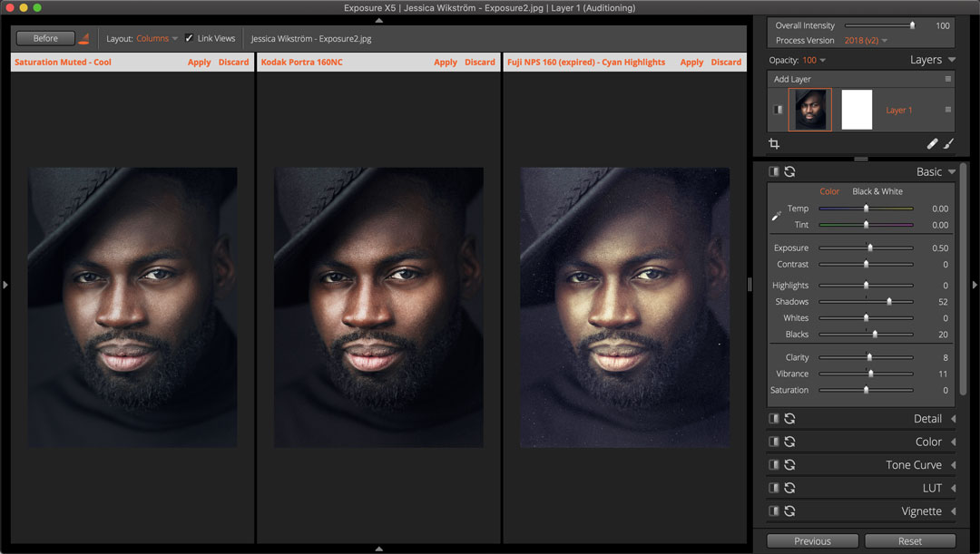
Task: Click the Temp slider handle
Action: [x=867, y=209]
